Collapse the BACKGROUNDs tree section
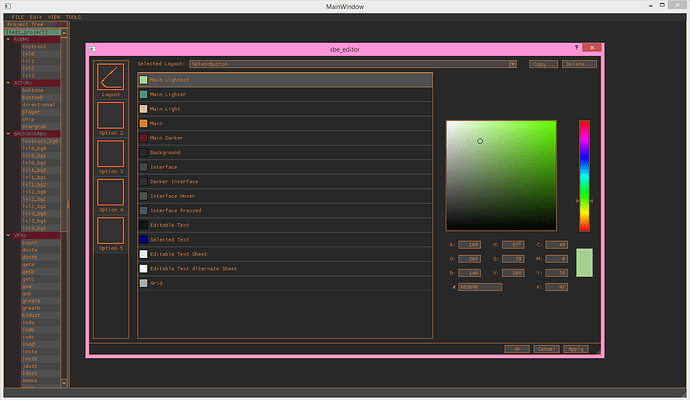The width and height of the screenshot is (690, 400). 8,133
